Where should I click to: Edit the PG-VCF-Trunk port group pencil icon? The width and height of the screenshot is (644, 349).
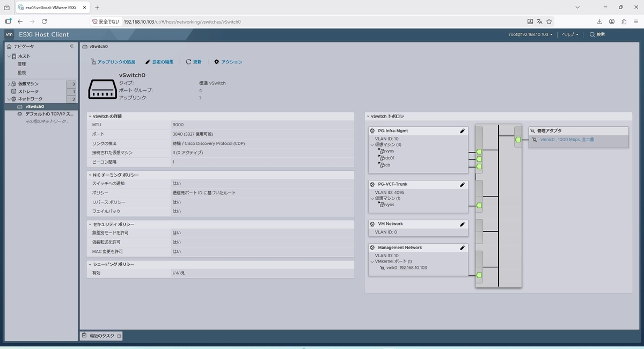click(x=462, y=184)
